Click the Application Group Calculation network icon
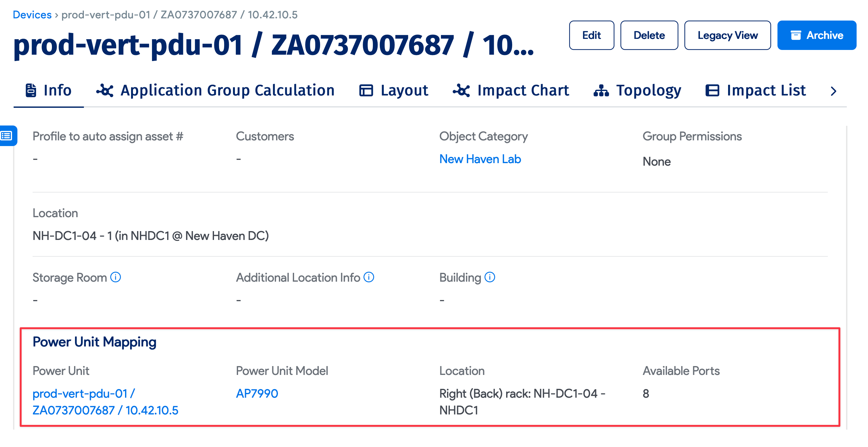Screen dimensions: 868x447 pyautogui.click(x=104, y=90)
